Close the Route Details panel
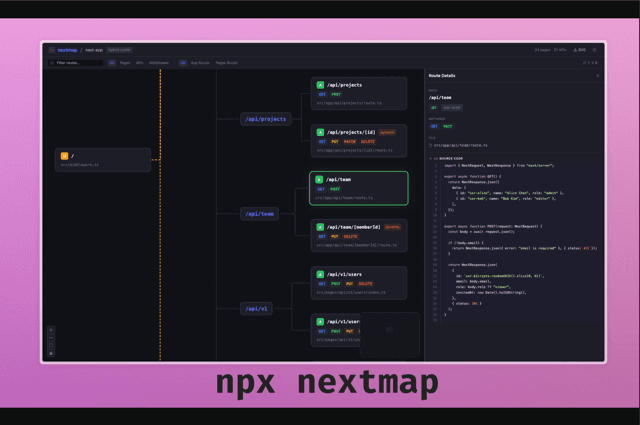Image resolution: width=640 pixels, height=425 pixels. pyautogui.click(x=598, y=76)
